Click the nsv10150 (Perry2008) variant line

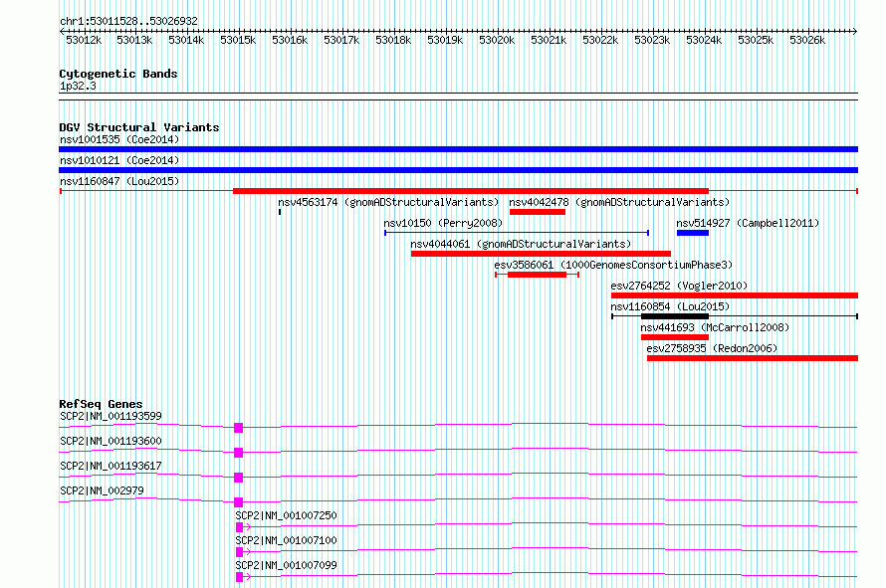click(517, 233)
